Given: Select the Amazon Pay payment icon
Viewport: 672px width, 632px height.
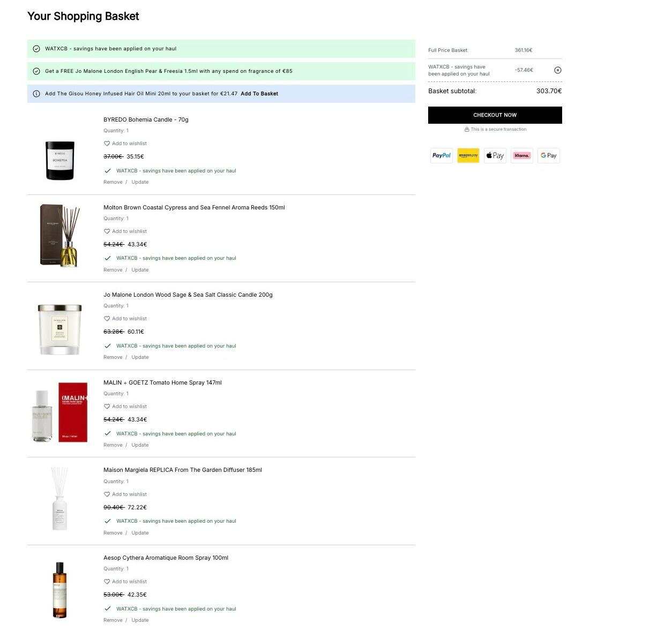Looking at the screenshot, I should point(468,155).
